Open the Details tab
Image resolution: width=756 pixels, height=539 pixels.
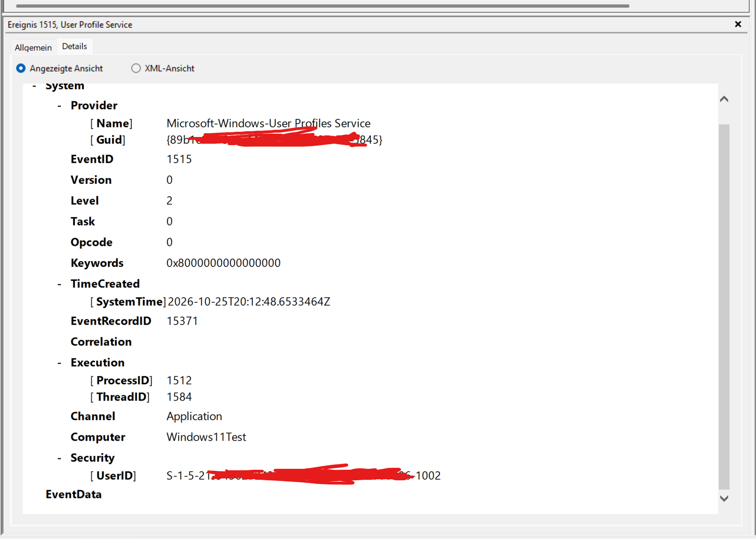coord(74,46)
